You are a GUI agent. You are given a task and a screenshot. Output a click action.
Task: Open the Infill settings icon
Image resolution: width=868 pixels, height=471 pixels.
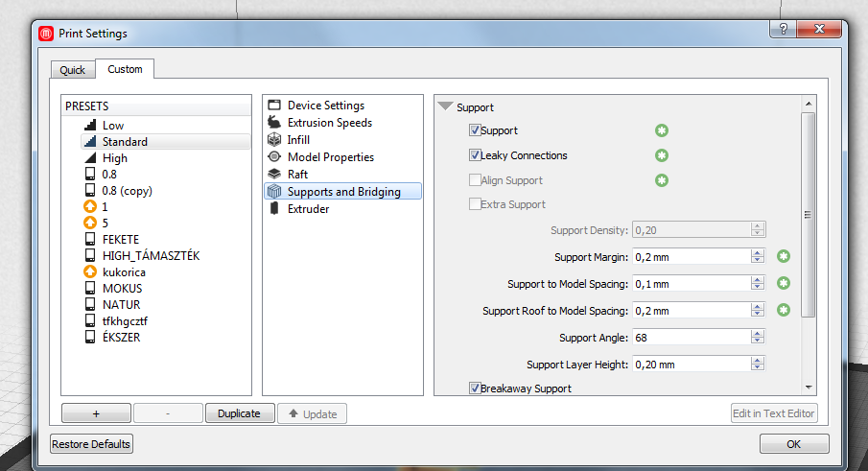[274, 140]
